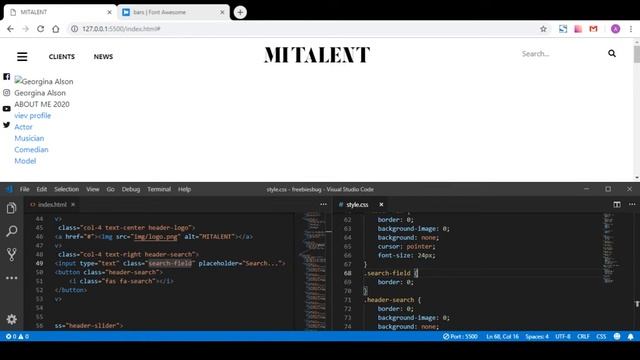640x360 pixels.
Task: Close the Font Awesome browser tab
Action: click(x=222, y=12)
